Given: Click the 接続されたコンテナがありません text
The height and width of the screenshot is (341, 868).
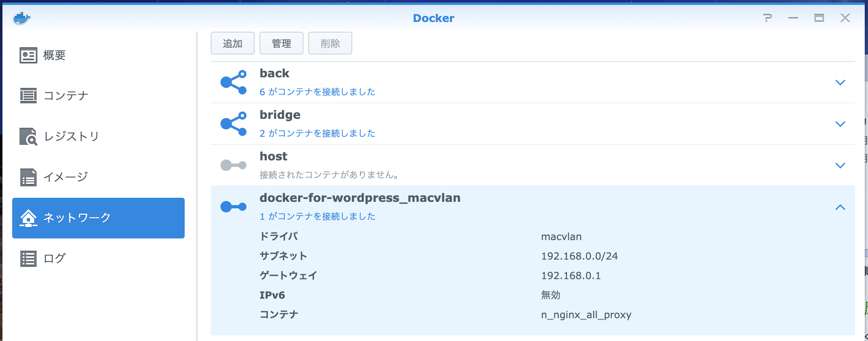Looking at the screenshot, I should [329, 175].
